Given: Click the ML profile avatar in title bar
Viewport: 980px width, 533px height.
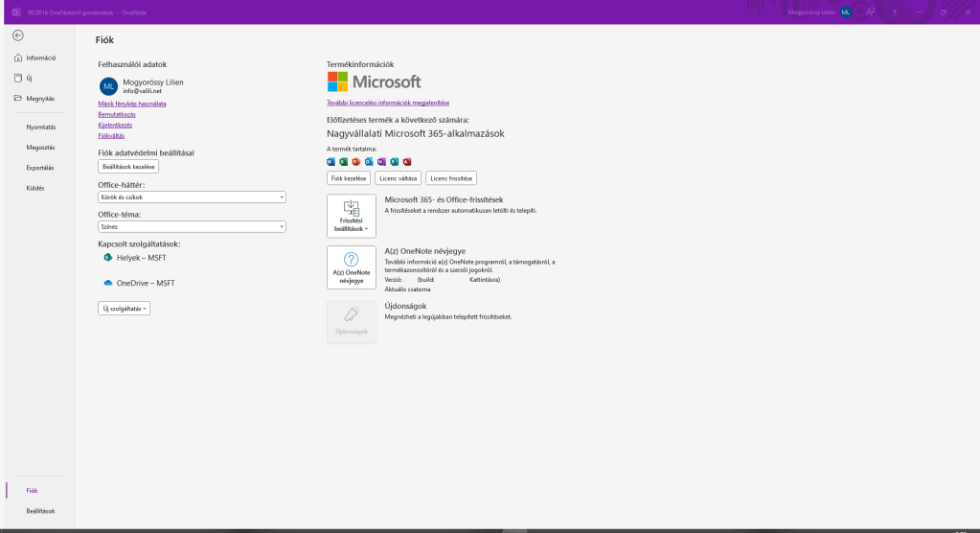Looking at the screenshot, I should click(x=846, y=12).
